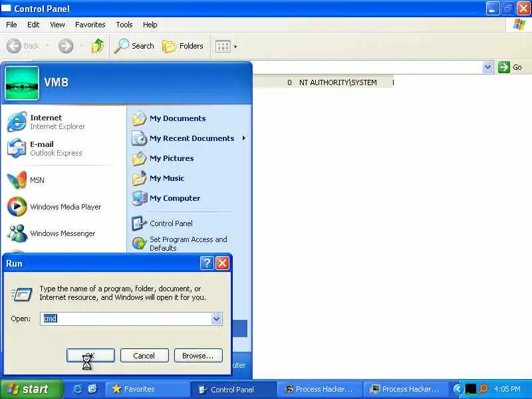Open Outlook Express E-mail entry

coord(63,148)
